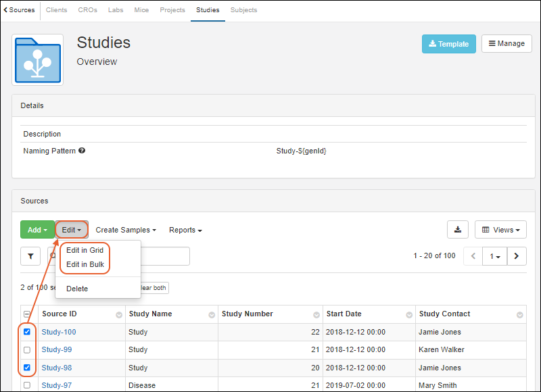The image size is (541, 392).
Task: Toggle the select-all header checkbox
Action: pos(27,314)
